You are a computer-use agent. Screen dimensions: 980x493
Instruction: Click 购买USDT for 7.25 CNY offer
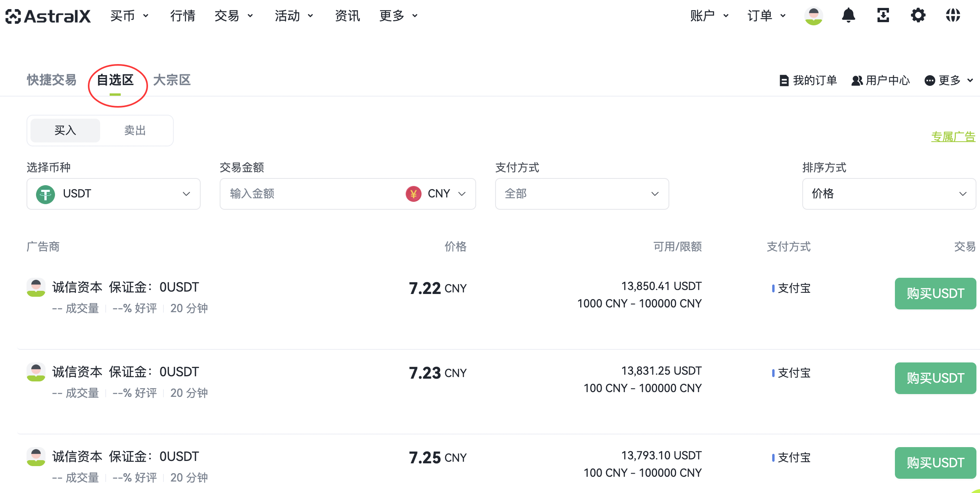935,463
